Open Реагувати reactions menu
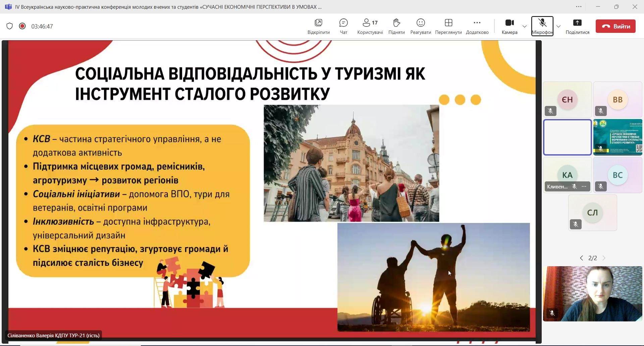 pyautogui.click(x=420, y=26)
